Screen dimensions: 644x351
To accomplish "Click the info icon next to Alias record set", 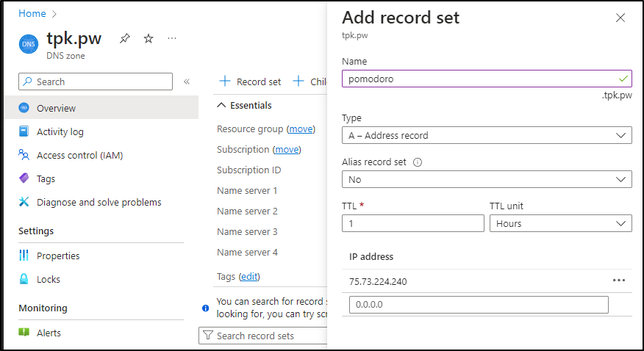I will pos(418,162).
